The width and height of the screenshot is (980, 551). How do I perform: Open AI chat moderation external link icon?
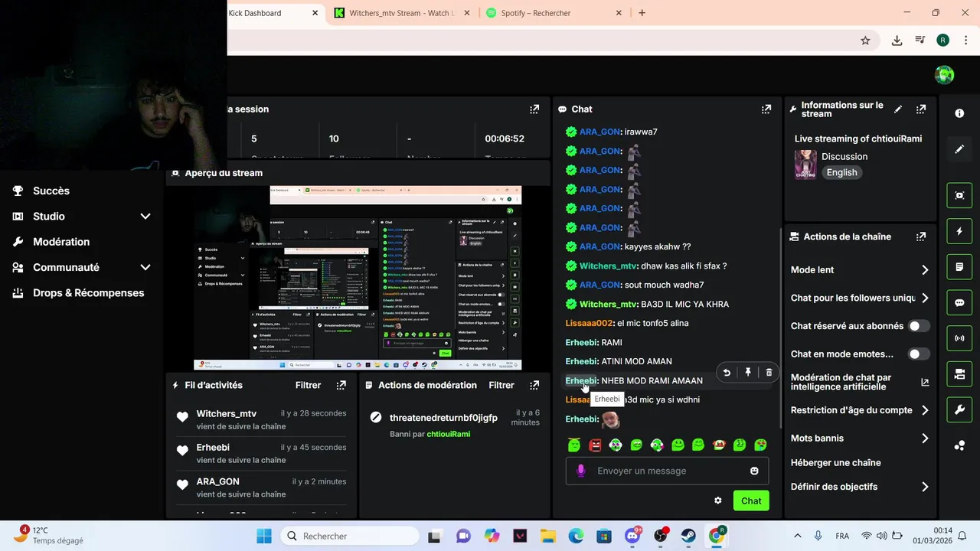tap(924, 382)
